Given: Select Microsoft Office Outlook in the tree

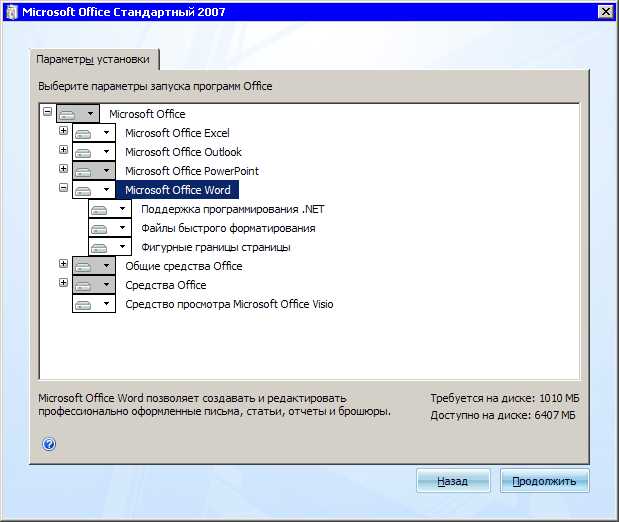Looking at the screenshot, I should pyautogui.click(x=183, y=152).
